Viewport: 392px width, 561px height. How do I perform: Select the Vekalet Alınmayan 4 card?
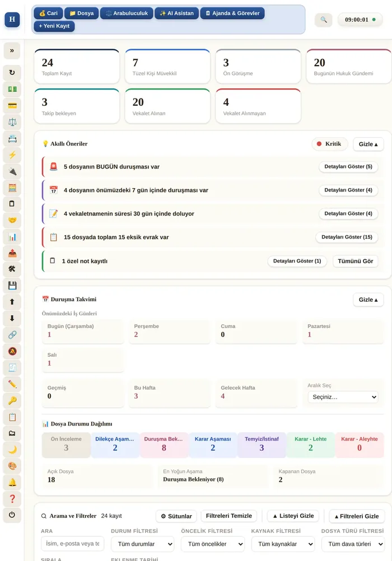[258, 106]
